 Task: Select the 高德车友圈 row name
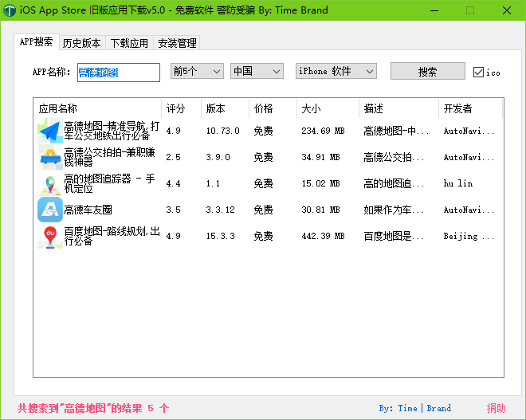(88, 210)
